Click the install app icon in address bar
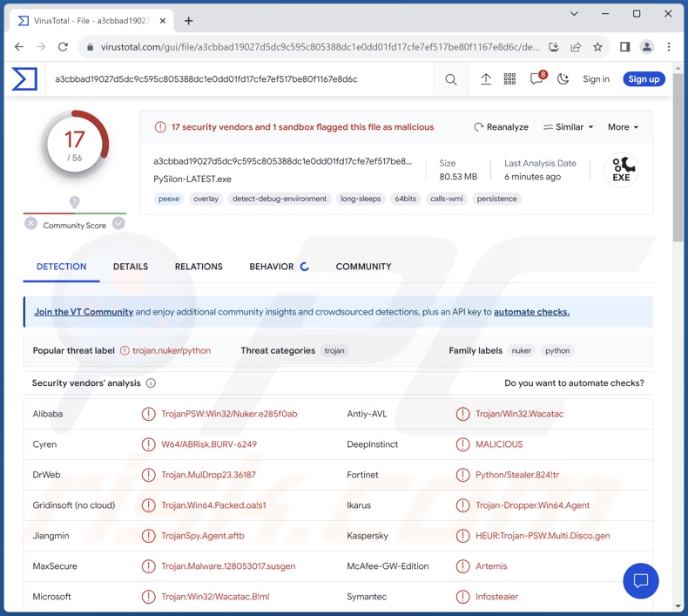 point(554,47)
